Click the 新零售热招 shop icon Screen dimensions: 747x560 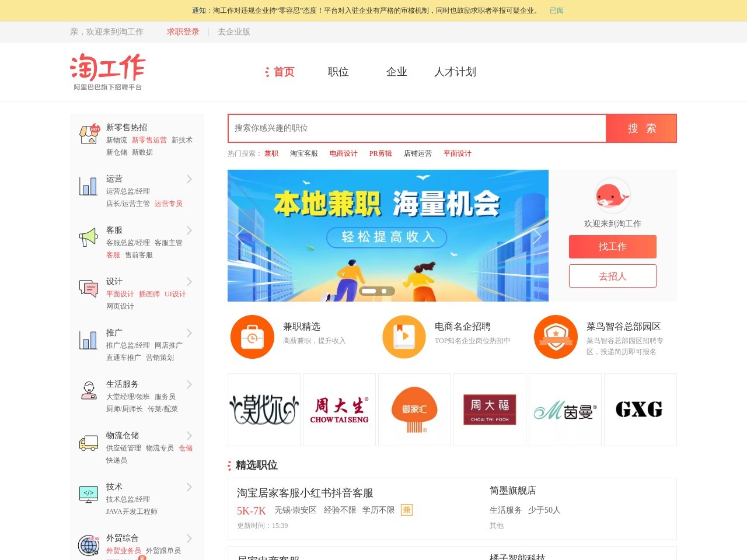[x=89, y=134]
